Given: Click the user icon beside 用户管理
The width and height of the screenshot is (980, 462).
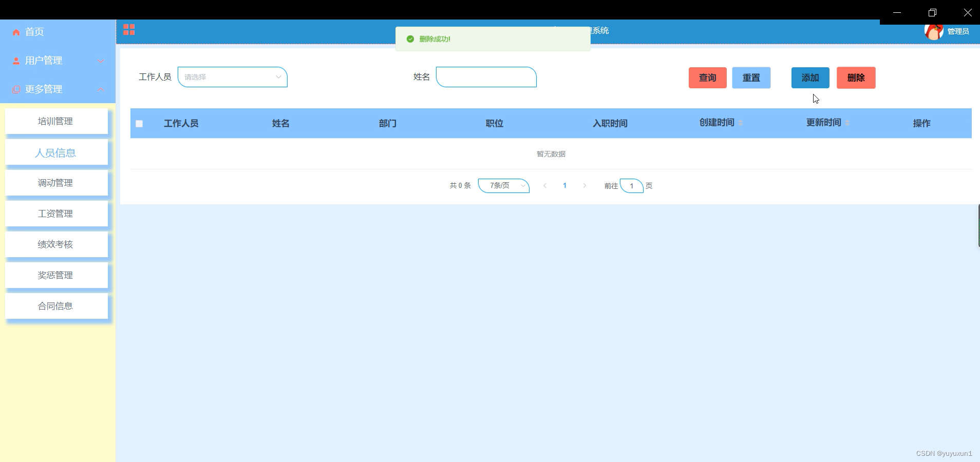Looking at the screenshot, I should (x=16, y=61).
